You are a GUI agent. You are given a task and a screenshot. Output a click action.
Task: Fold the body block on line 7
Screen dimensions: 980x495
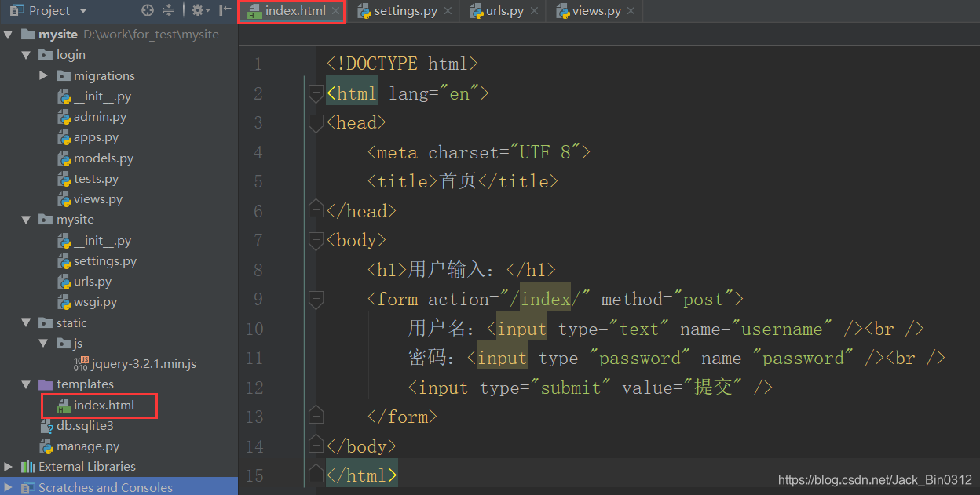point(316,240)
